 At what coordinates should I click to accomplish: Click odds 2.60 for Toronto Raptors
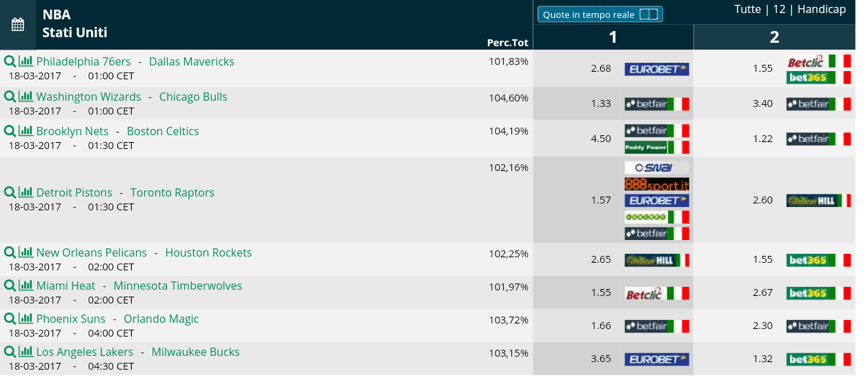tap(762, 200)
